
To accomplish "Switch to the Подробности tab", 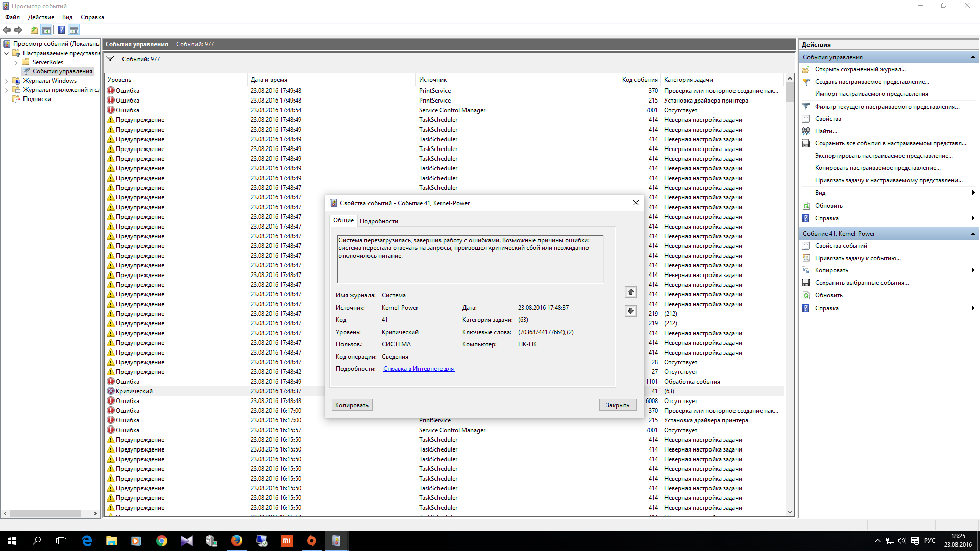I will coord(378,221).
